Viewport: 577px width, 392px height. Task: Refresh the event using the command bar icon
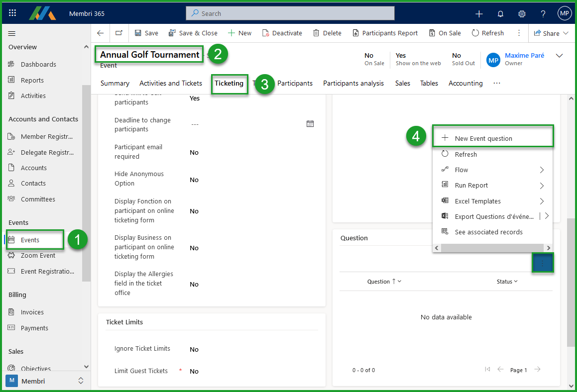(x=488, y=33)
